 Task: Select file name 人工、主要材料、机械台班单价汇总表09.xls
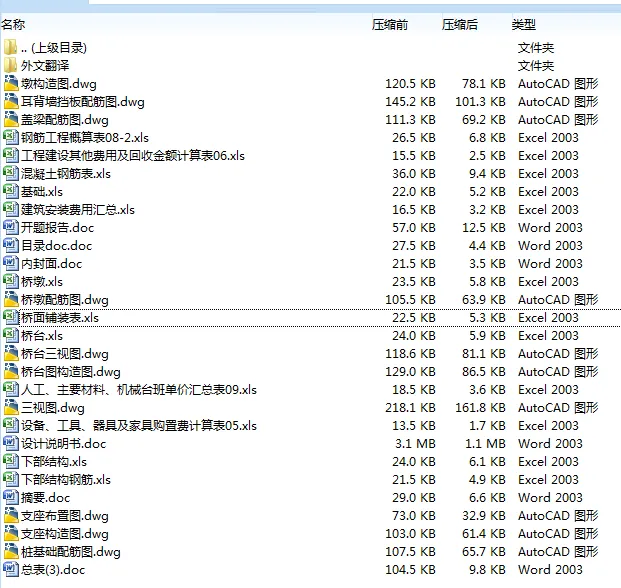139,390
